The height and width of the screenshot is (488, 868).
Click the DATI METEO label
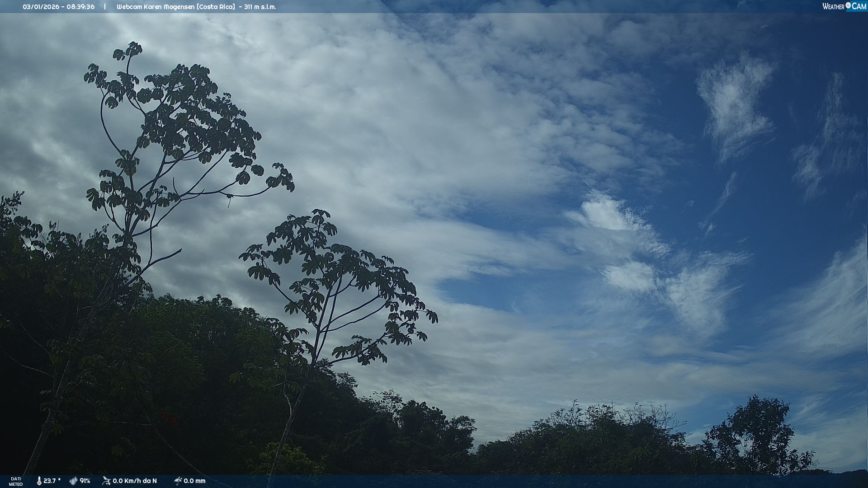click(x=16, y=482)
